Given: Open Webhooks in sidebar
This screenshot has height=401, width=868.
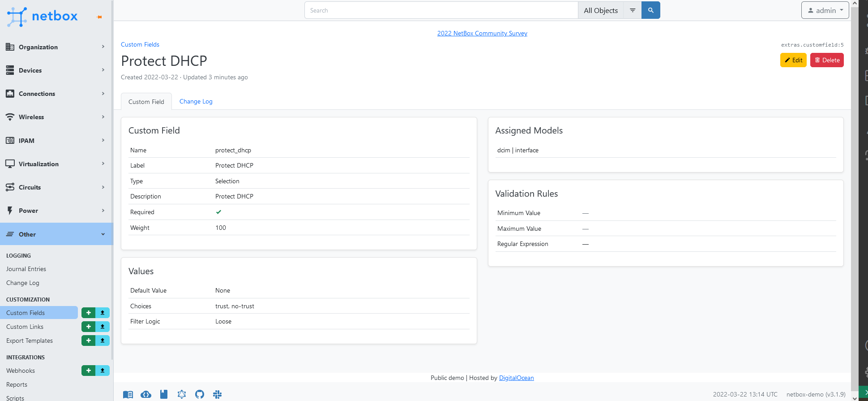Looking at the screenshot, I should tap(21, 371).
